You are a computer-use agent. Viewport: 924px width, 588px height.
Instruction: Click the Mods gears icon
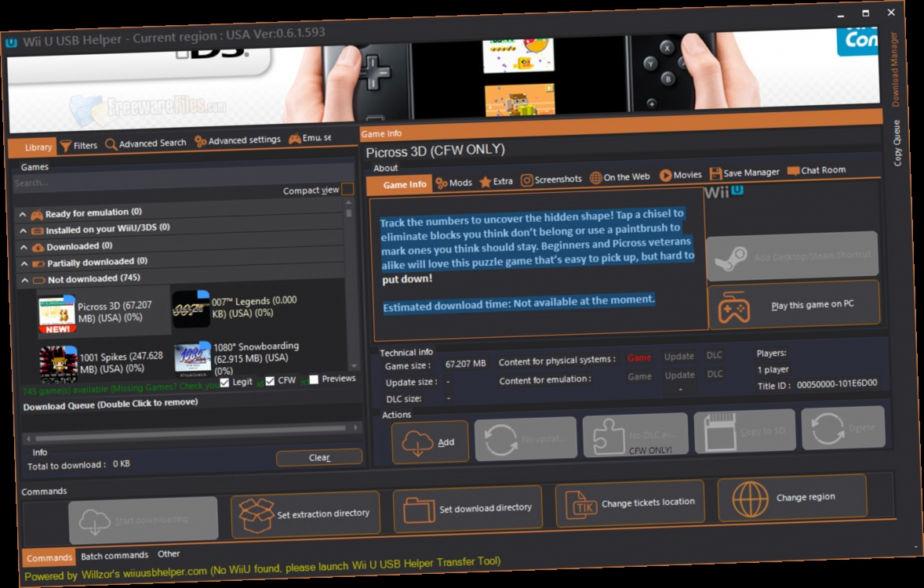pos(442,183)
